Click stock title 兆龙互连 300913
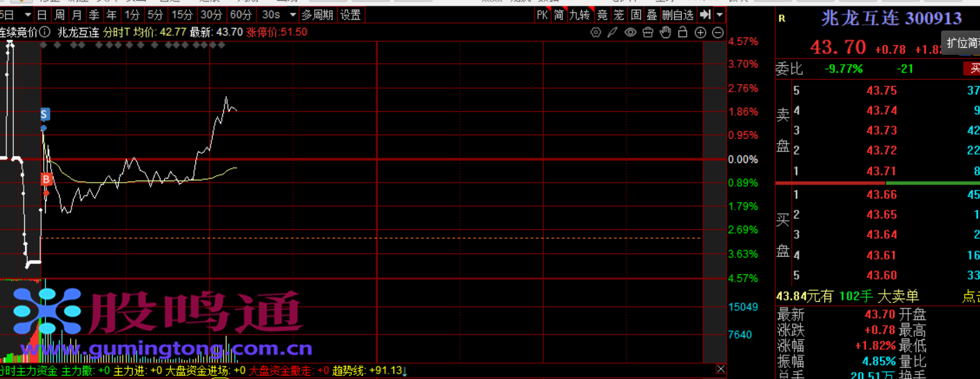 (892, 18)
